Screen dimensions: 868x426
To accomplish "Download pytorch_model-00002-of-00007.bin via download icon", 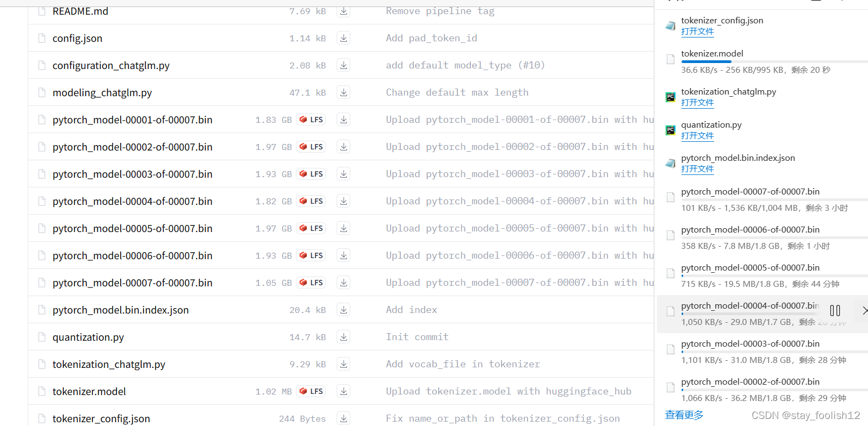I will (344, 147).
